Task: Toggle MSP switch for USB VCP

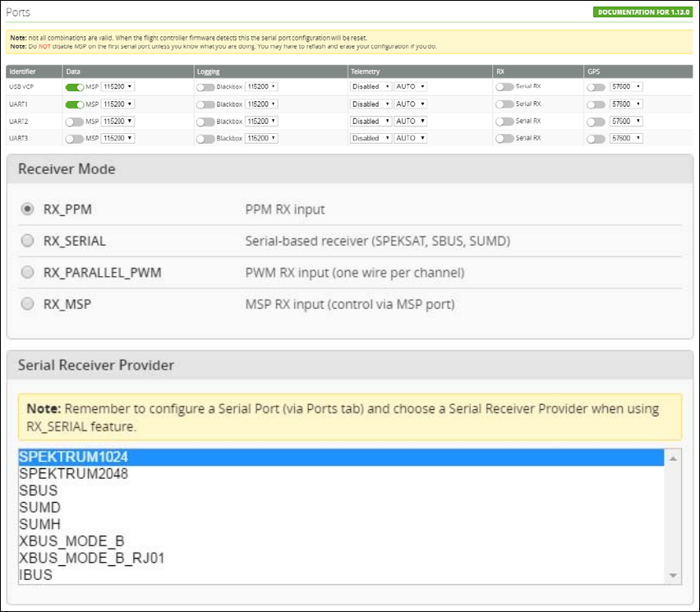Action: (74, 86)
